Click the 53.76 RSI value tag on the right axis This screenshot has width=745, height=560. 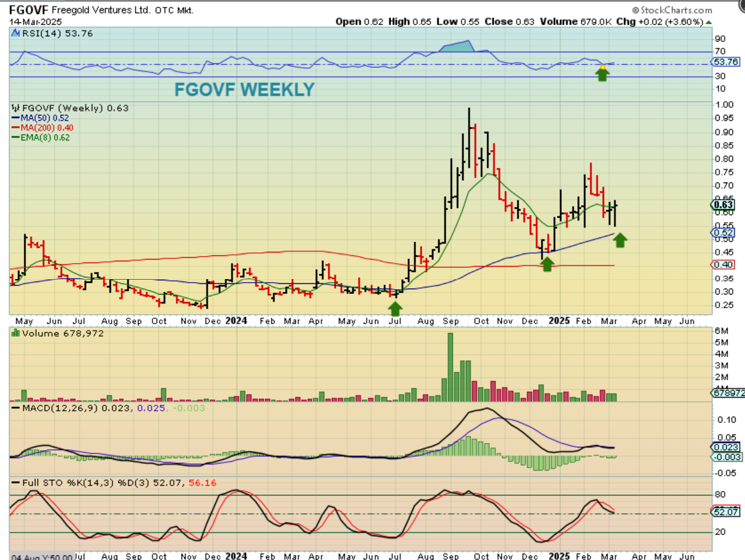726,62
